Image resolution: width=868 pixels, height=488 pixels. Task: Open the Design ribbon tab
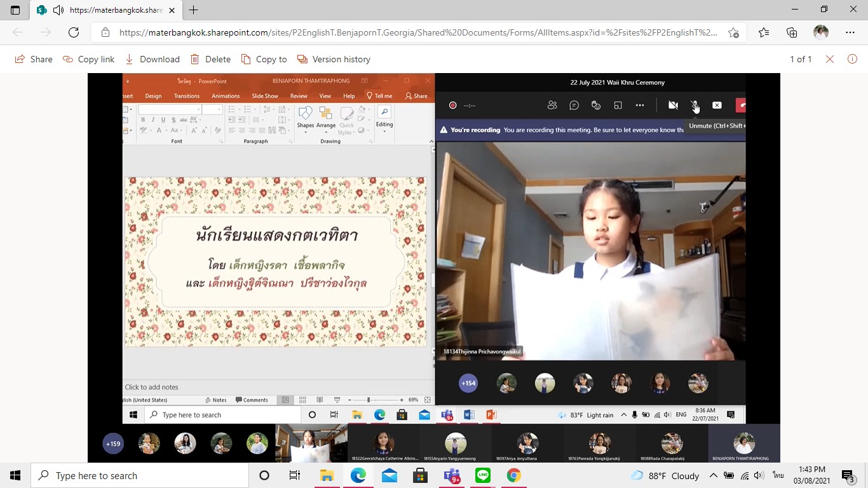(153, 96)
